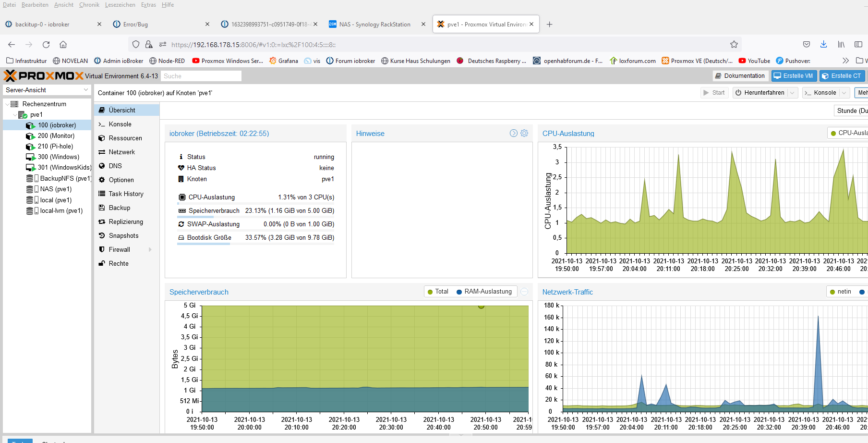The image size is (868, 443).
Task: Select VM 301 (WindowsKids)
Action: 47,167
